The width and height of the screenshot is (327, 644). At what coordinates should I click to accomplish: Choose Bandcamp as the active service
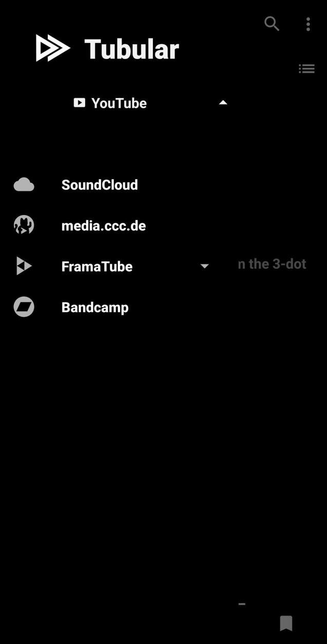(94, 307)
